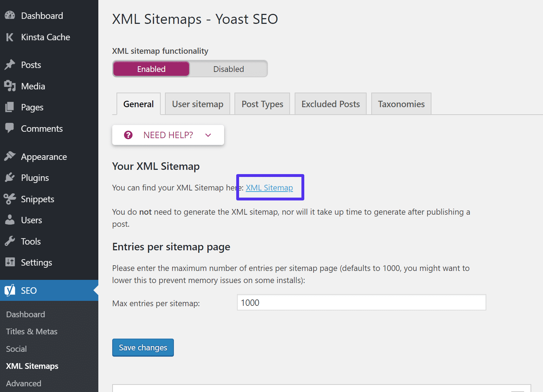Open the Tools menu item
Screen dimensions: 543x392
click(31, 241)
